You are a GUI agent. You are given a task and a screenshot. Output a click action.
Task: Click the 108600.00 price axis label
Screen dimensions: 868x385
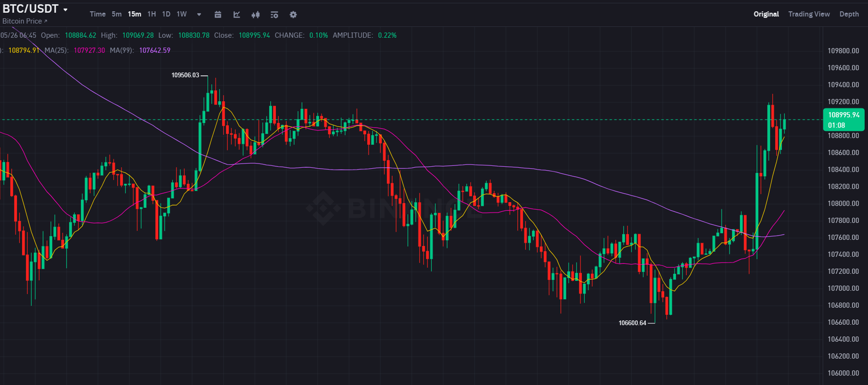pos(844,153)
